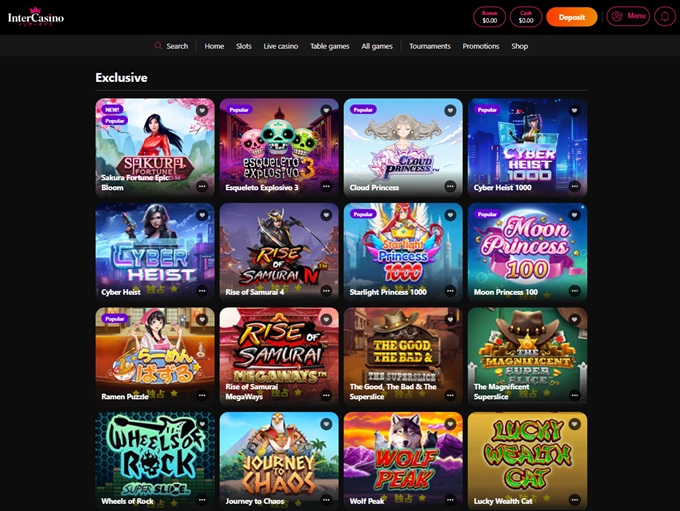Image resolution: width=680 pixels, height=511 pixels.
Task: Open the Slots menu item
Action: (x=244, y=46)
